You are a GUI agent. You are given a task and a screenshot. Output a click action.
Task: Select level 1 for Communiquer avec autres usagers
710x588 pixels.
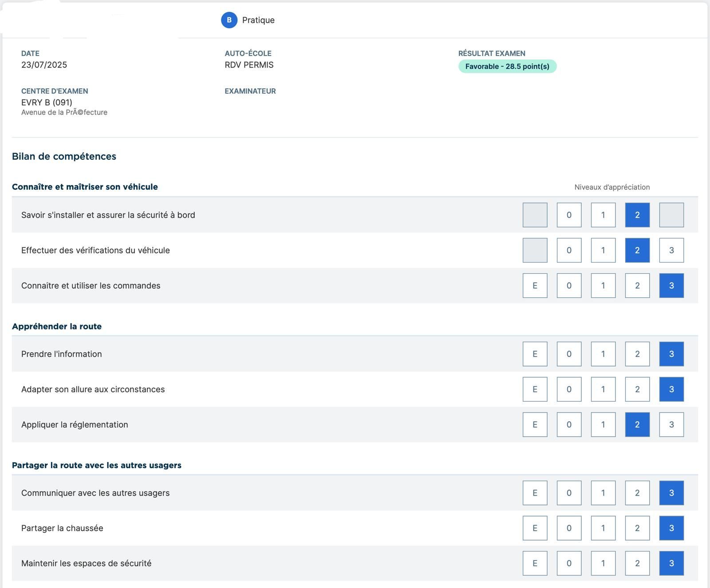[603, 493]
